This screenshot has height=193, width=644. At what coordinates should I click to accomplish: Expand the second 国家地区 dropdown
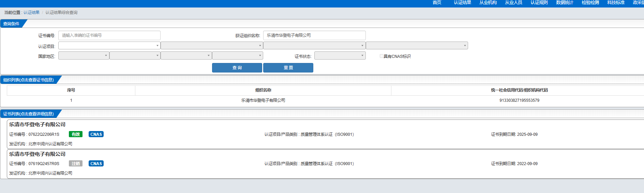pyautogui.click(x=135, y=55)
